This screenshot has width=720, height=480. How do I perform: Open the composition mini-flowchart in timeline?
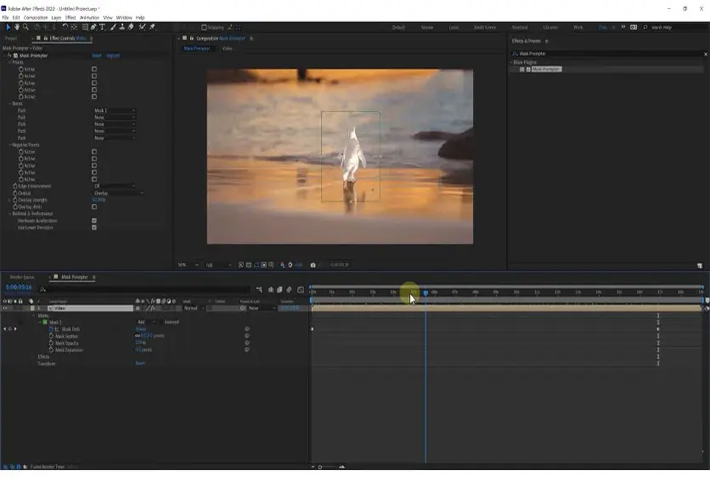point(259,290)
